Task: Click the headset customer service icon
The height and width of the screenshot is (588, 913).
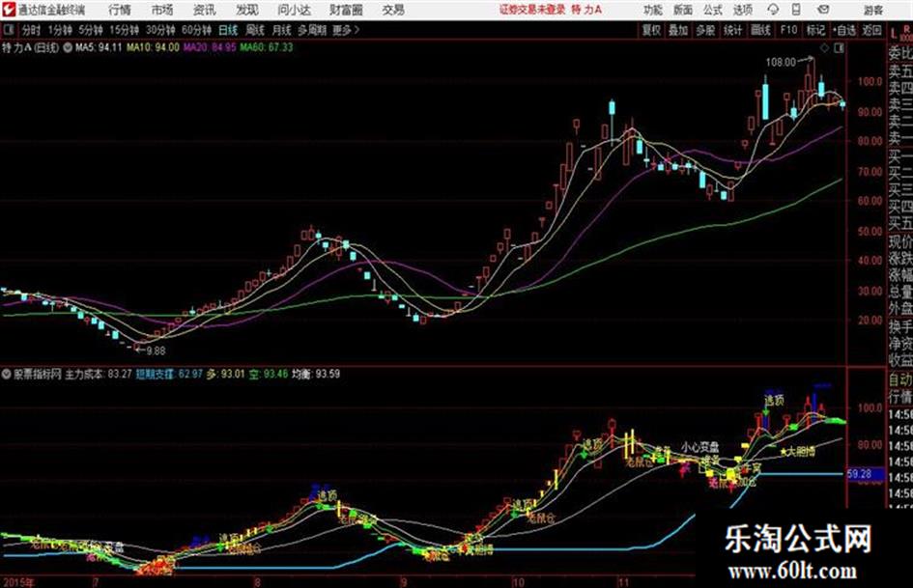Action: (x=773, y=10)
